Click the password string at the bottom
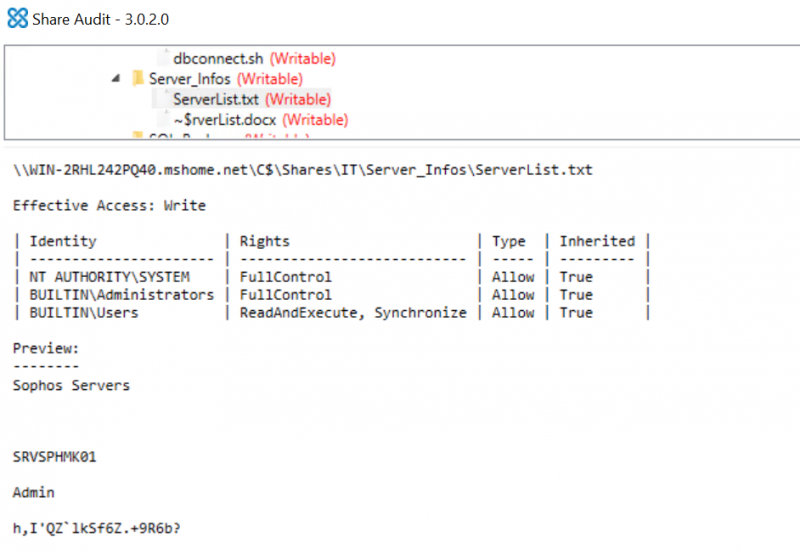The width and height of the screenshot is (800, 554). point(97,528)
